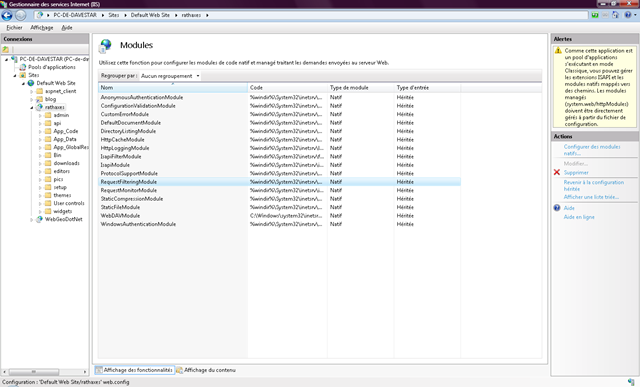Select the HttpLoggingModule row
Screen dimensions: 640x387
(x=280, y=148)
